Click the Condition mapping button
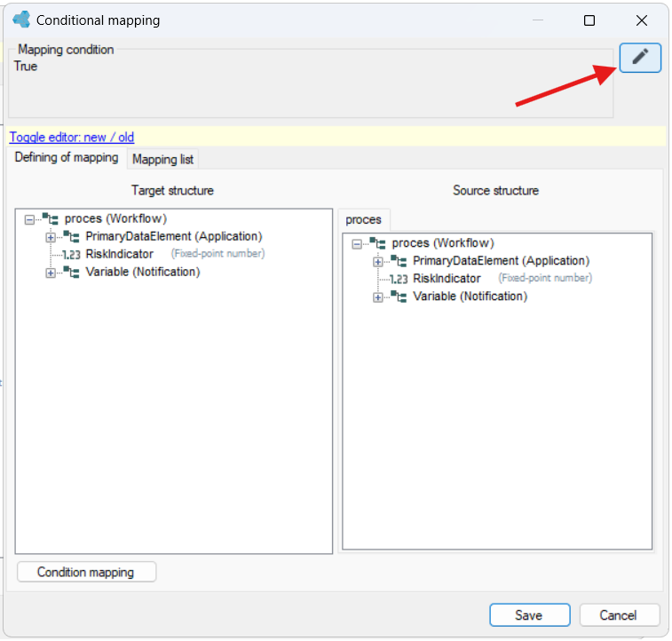 coord(86,572)
